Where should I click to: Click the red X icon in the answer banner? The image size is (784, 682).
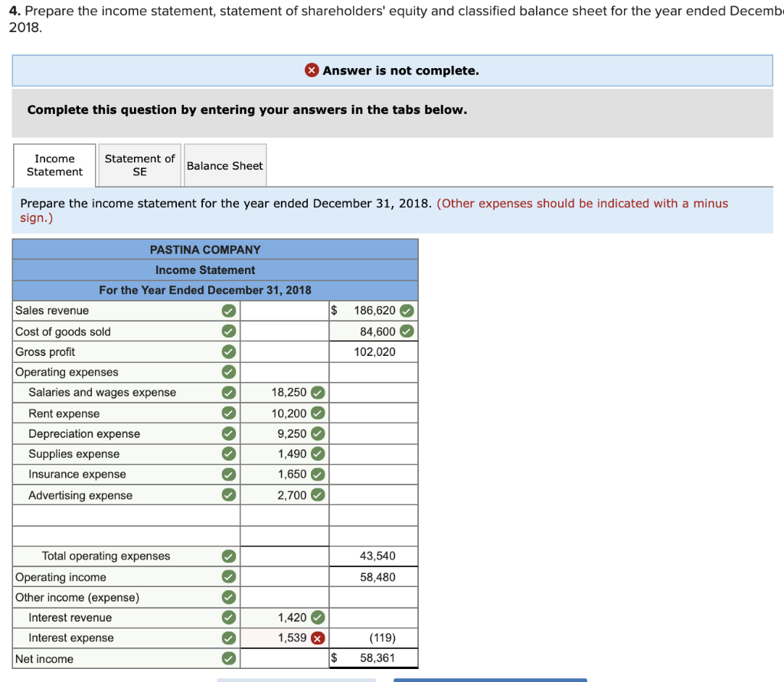coord(312,70)
